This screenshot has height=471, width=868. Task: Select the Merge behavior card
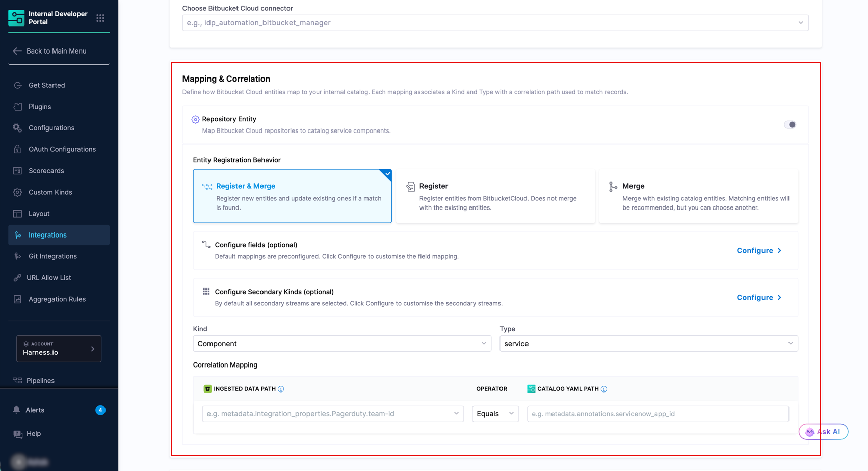[699, 196]
